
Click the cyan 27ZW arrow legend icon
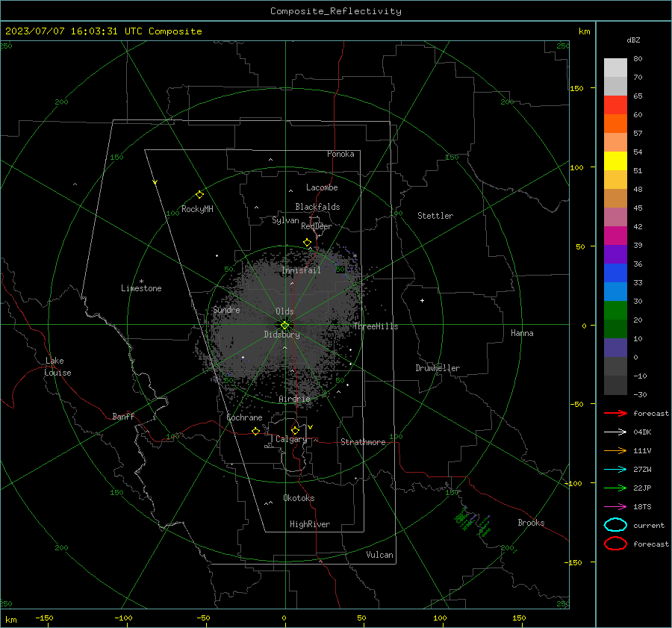click(x=615, y=470)
